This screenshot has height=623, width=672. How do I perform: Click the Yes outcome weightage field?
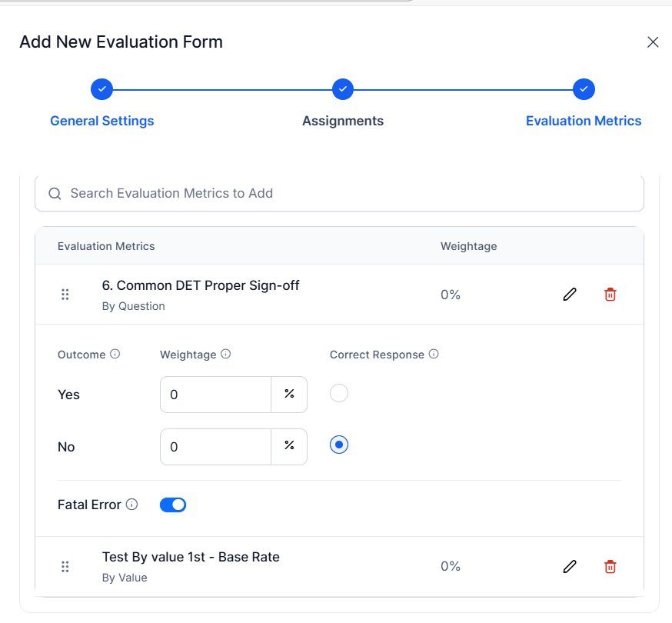point(215,395)
